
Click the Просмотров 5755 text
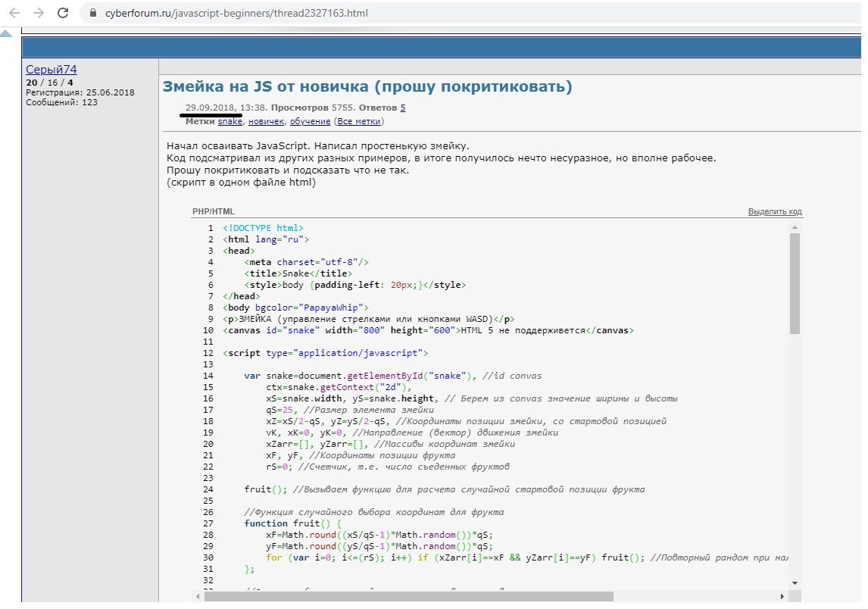pos(312,108)
